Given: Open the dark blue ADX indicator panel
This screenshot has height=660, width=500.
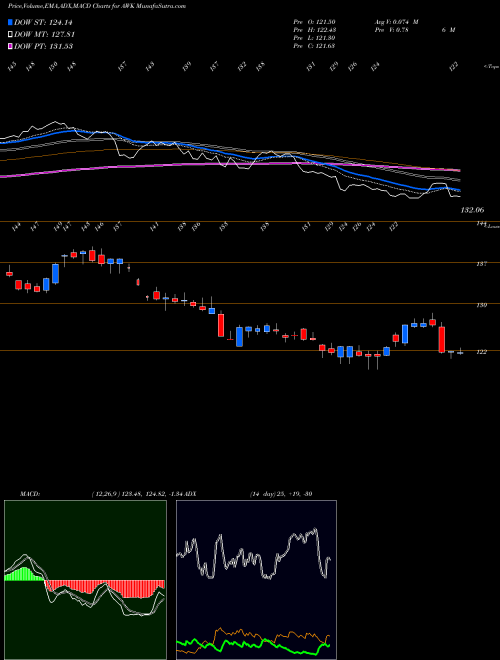Looking at the screenshot, I should coord(256,580).
